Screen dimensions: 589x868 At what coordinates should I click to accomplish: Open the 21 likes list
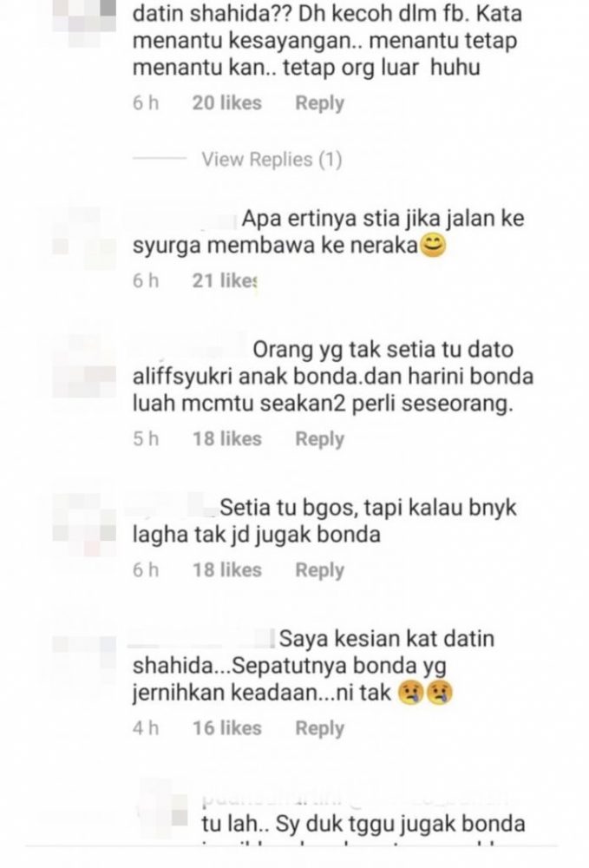[x=225, y=280]
